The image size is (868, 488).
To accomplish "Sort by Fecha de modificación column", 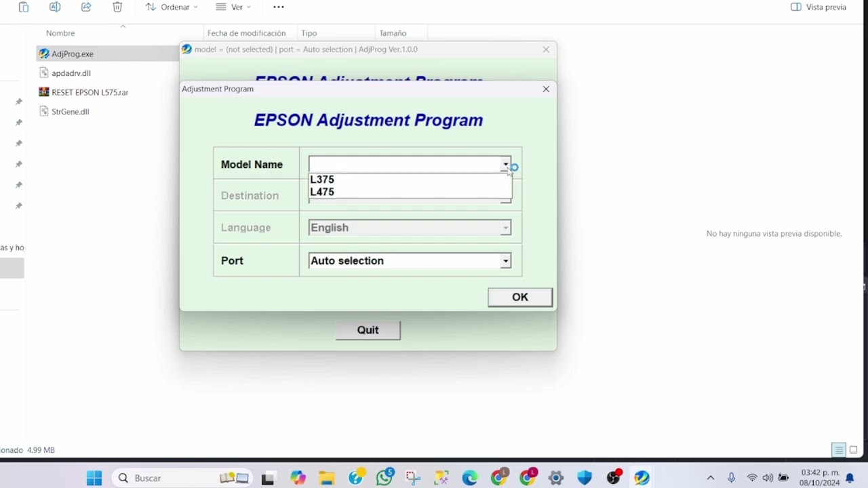I will [246, 33].
